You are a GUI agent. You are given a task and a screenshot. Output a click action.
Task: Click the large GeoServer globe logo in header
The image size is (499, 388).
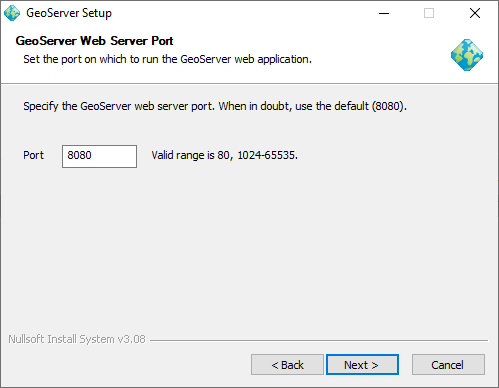click(467, 55)
